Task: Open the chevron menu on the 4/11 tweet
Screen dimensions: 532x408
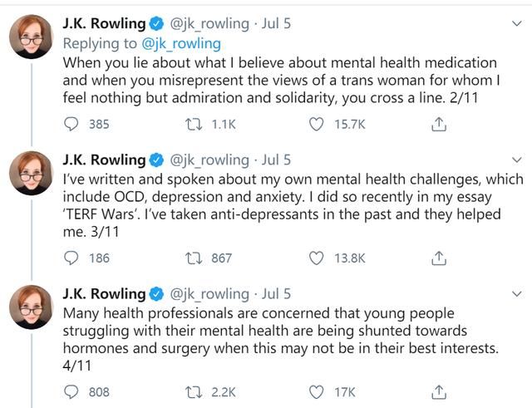Action: pyautogui.click(x=516, y=292)
